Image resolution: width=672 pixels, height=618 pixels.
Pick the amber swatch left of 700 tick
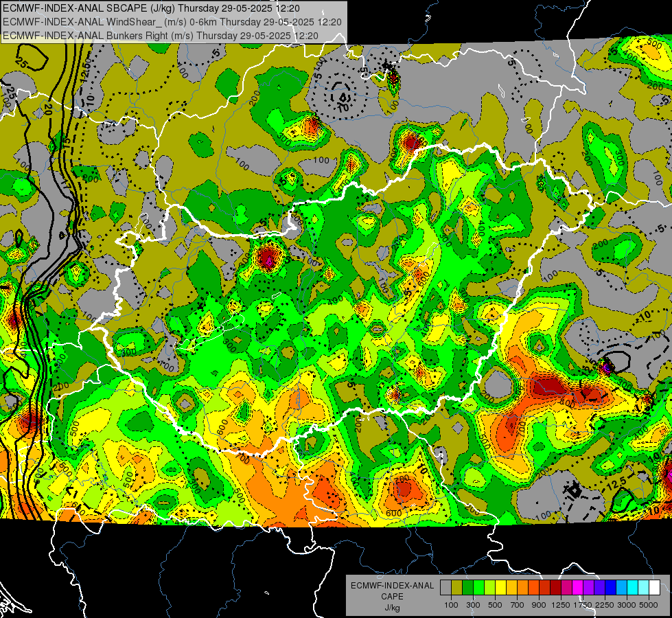pyautogui.click(x=511, y=588)
